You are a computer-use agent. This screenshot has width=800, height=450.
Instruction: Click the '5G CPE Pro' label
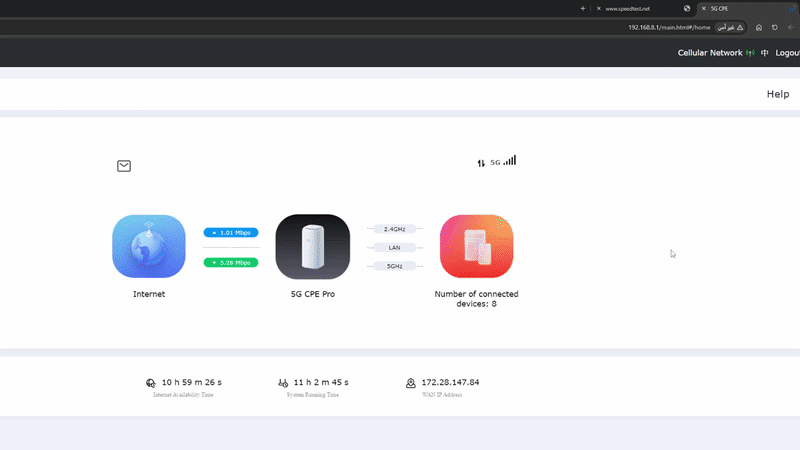(x=313, y=294)
